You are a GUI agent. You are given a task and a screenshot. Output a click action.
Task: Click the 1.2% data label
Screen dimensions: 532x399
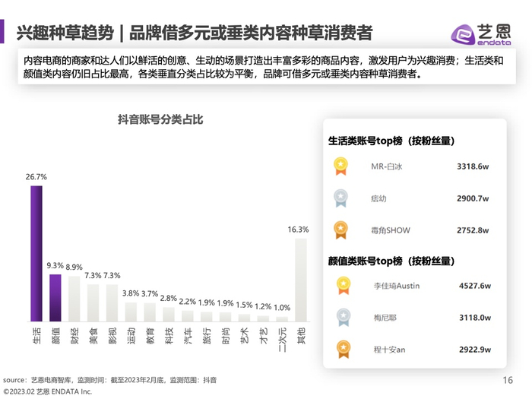coord(263,307)
